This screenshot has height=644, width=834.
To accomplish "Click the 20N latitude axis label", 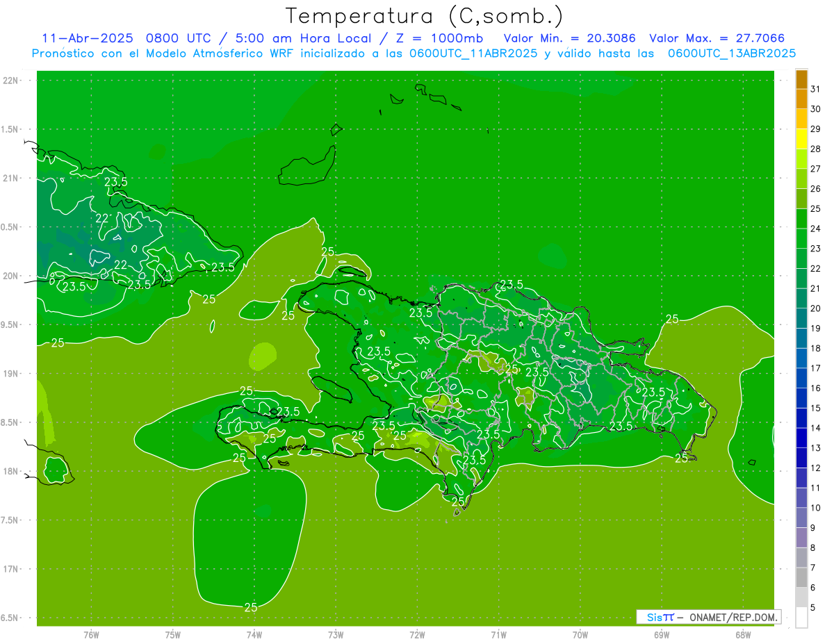I will click(10, 276).
